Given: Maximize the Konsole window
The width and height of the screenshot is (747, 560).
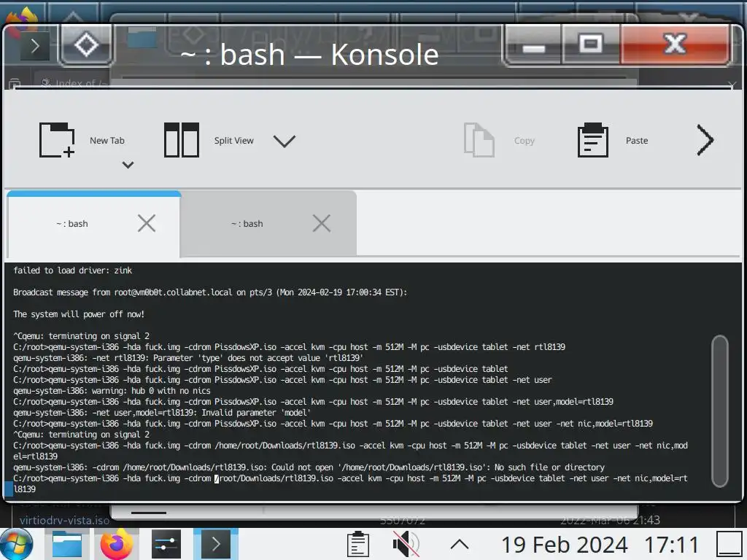Looking at the screenshot, I should 591,44.
